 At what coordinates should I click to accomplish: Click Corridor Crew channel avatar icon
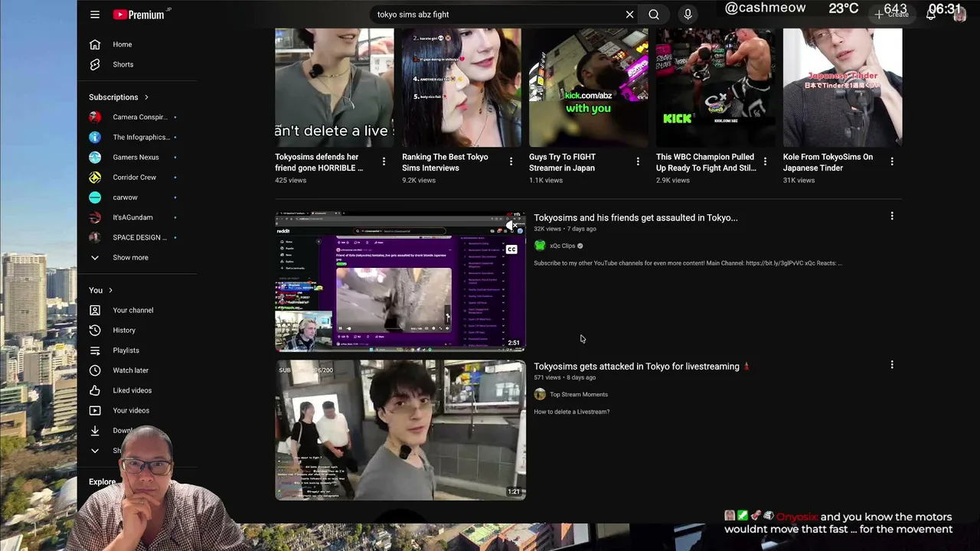pyautogui.click(x=95, y=177)
